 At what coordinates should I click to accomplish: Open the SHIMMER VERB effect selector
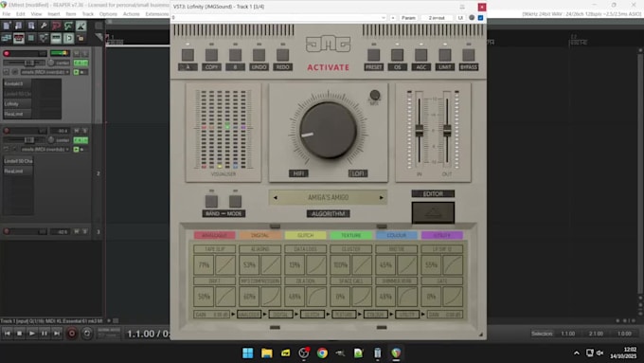click(396, 281)
